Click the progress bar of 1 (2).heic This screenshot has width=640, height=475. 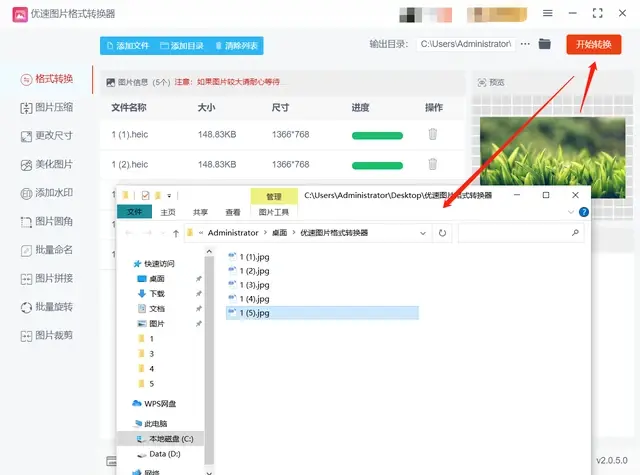click(377, 165)
